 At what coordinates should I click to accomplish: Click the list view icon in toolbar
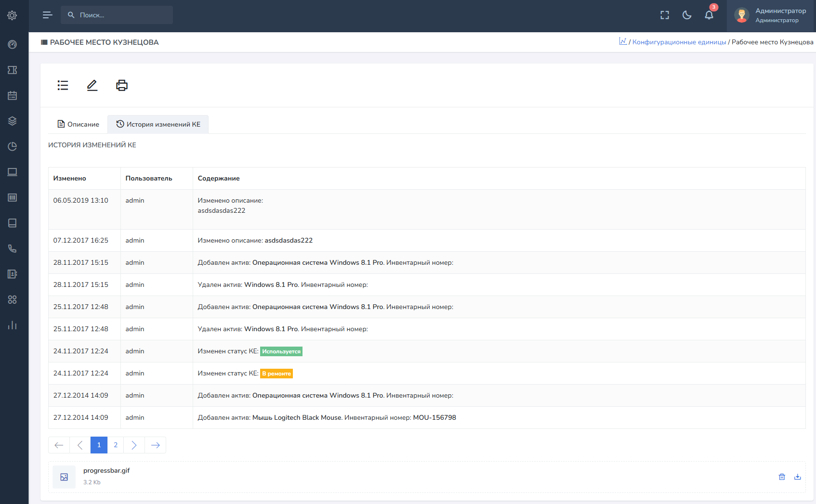[63, 85]
